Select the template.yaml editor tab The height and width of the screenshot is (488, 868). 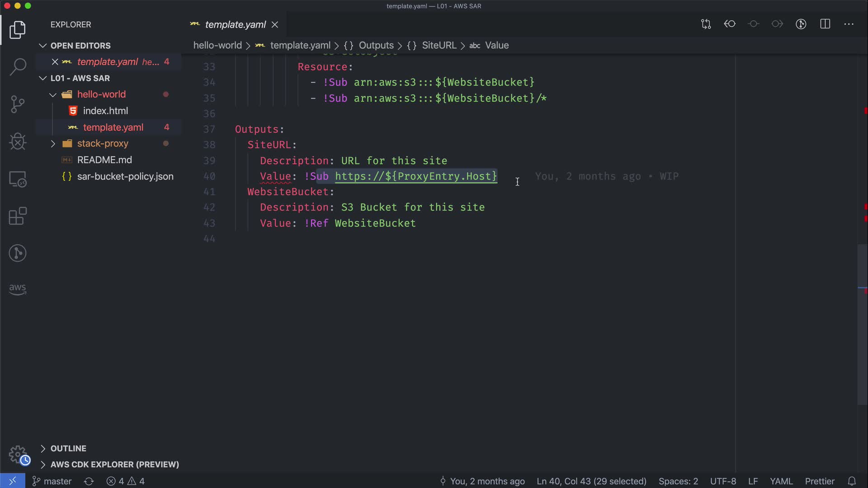(x=235, y=24)
